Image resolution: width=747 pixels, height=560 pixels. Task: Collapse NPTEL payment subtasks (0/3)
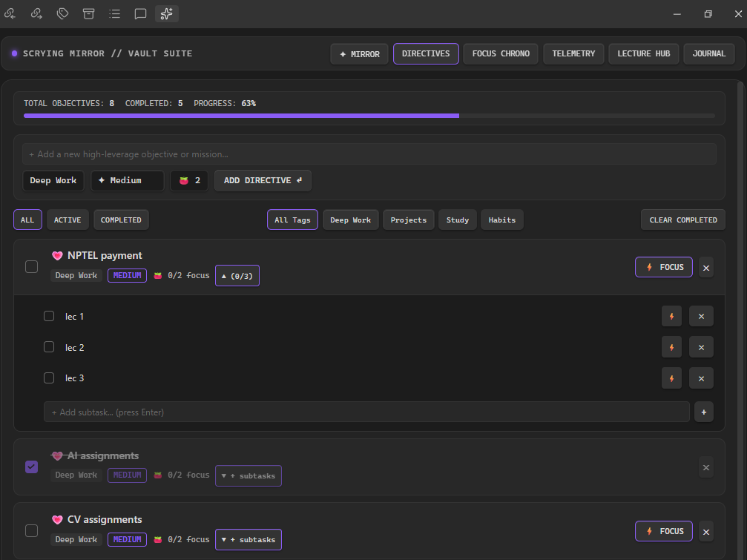click(237, 276)
